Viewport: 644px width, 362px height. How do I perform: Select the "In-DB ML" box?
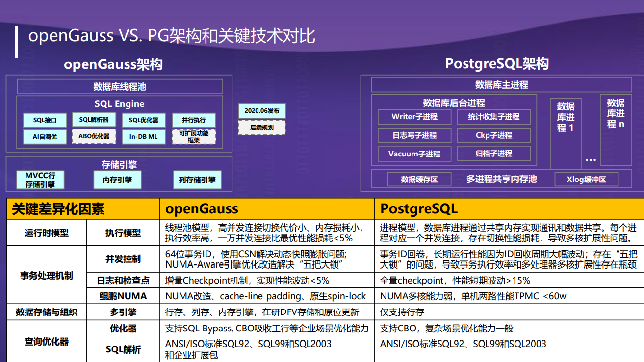(x=144, y=137)
